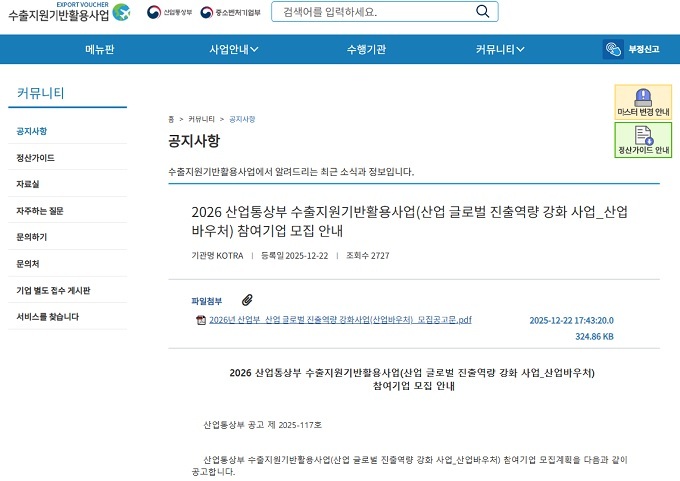Image resolution: width=680 pixels, height=481 pixels.
Task: Click the search magnifier icon
Action: click(x=483, y=12)
